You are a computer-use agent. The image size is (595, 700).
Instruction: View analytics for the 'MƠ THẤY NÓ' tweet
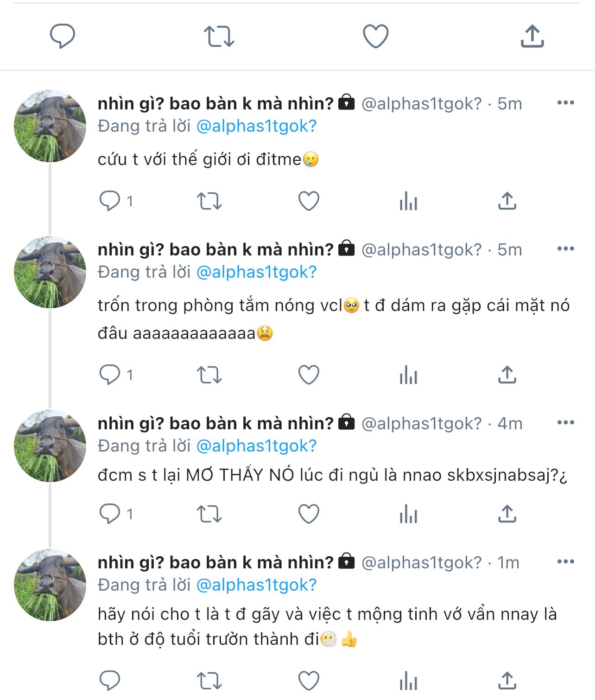(x=408, y=515)
